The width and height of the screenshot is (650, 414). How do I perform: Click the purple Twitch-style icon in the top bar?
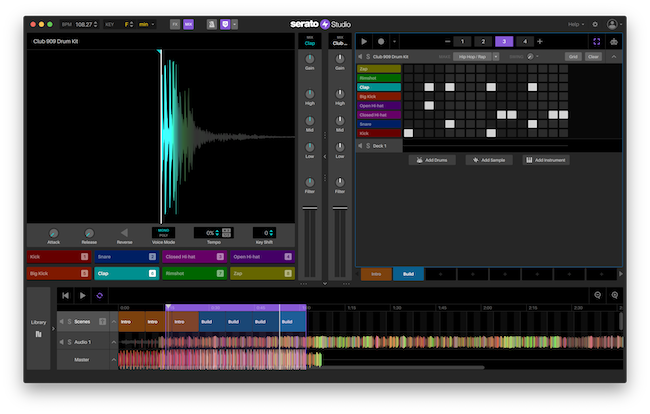tap(225, 24)
